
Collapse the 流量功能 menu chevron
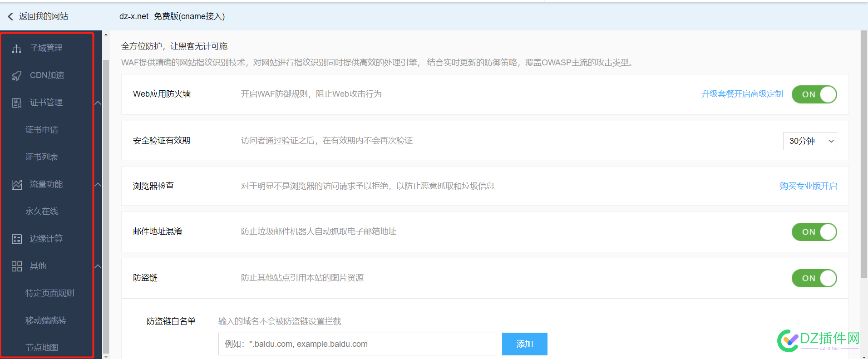tap(98, 185)
